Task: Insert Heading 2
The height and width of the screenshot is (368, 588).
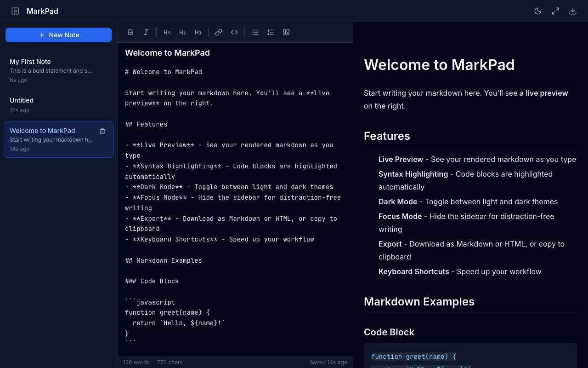Action: pos(182,32)
